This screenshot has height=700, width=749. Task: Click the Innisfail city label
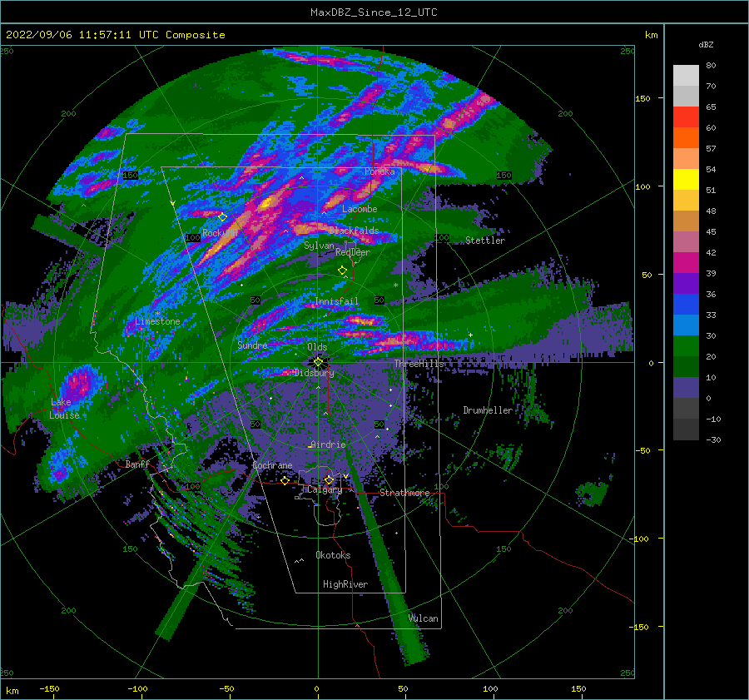[336, 301]
